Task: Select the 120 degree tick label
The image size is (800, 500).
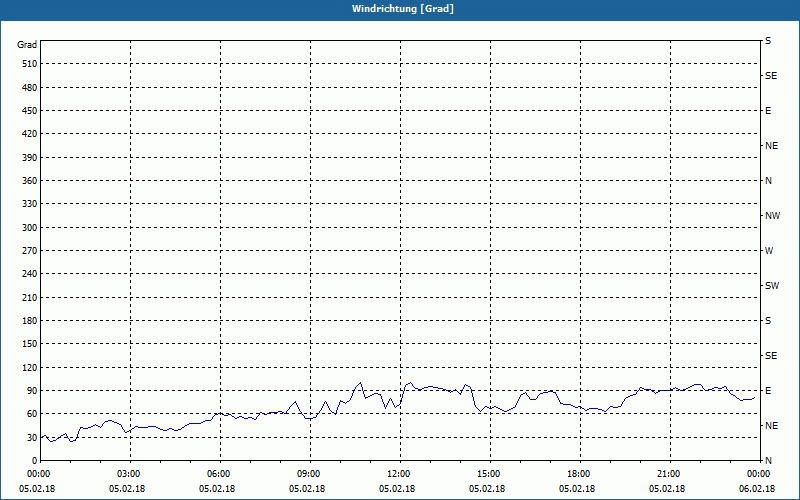Action: click(x=30, y=367)
